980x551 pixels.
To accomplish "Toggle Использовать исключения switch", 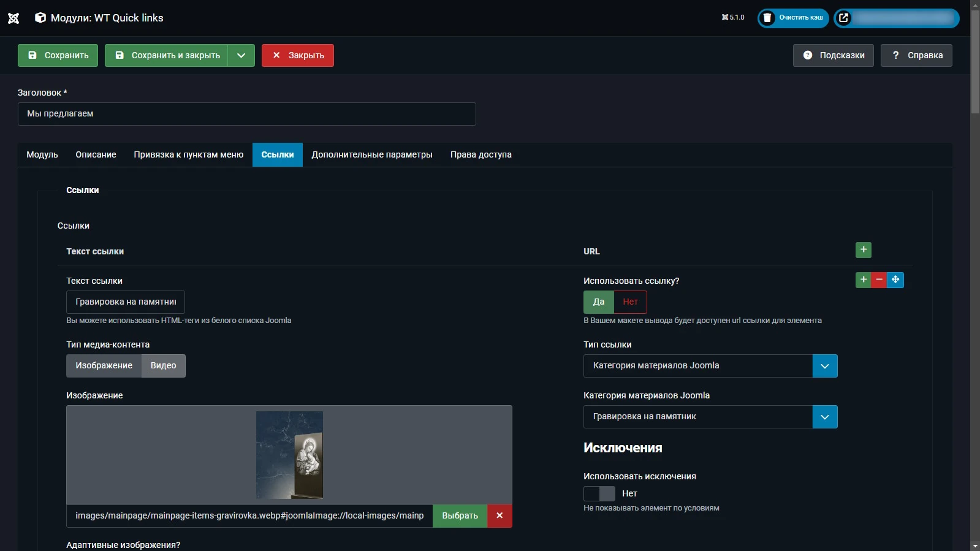I will tap(599, 494).
